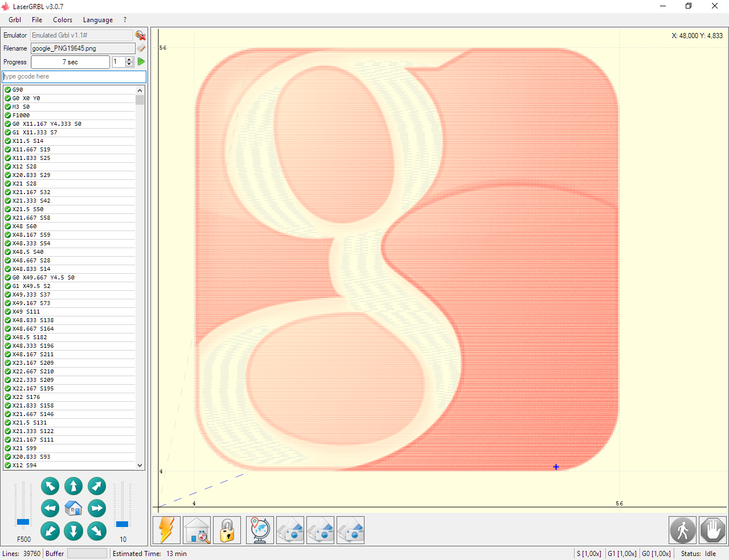The height and width of the screenshot is (560, 729).
Task: Jog the laser down-right with the diagonal arrow
Action: [x=97, y=531]
